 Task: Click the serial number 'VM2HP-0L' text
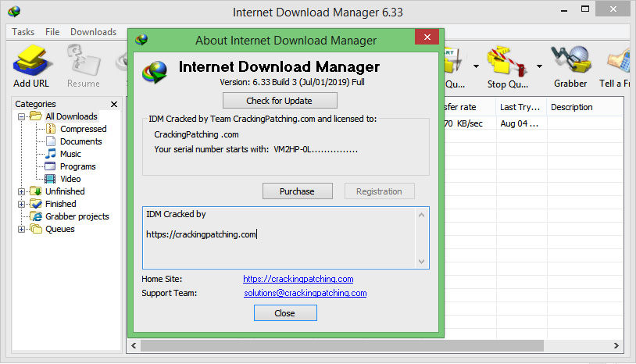coord(316,149)
